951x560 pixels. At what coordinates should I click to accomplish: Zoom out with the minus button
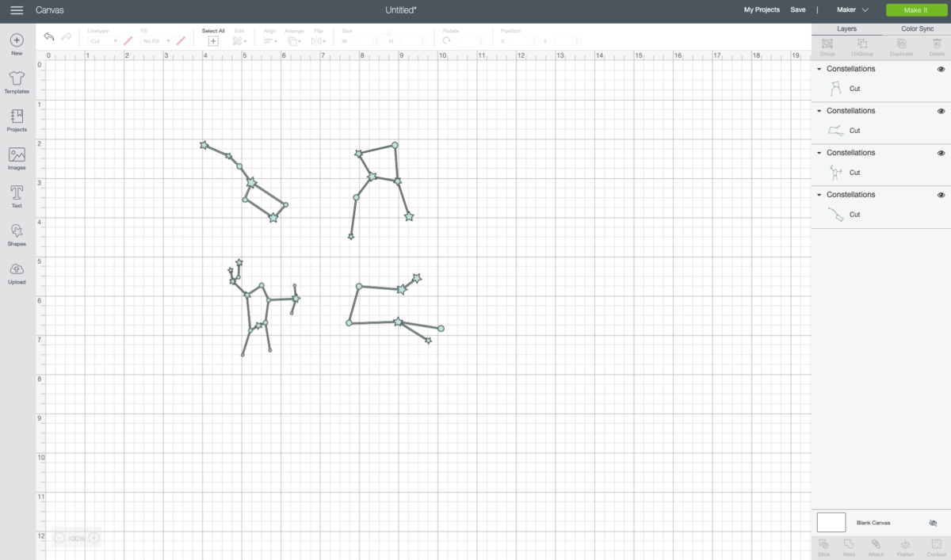coord(59,538)
